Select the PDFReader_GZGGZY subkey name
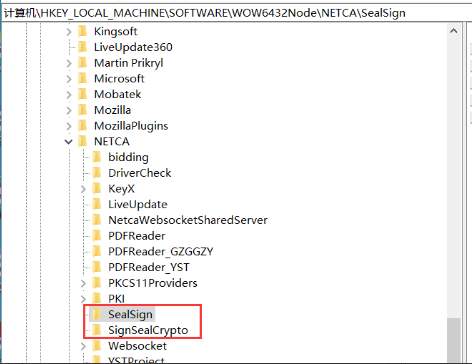The image size is (472, 364). click(161, 252)
